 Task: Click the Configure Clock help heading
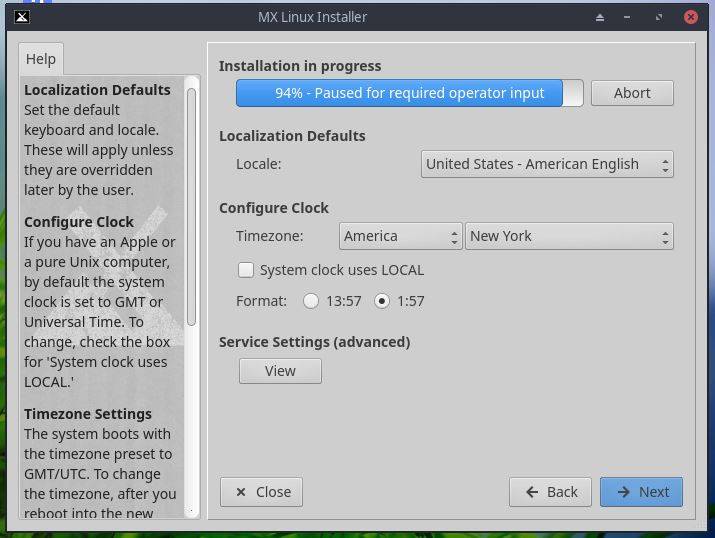pos(79,222)
